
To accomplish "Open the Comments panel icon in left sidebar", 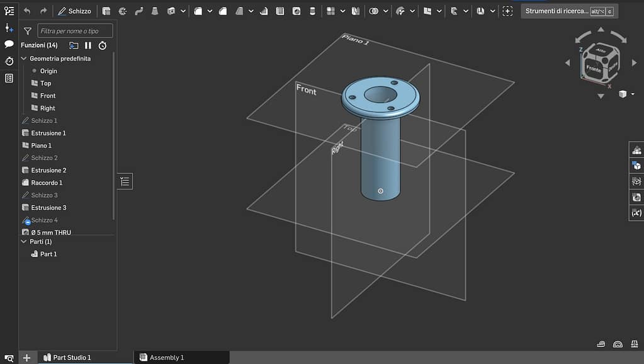I will tap(9, 44).
